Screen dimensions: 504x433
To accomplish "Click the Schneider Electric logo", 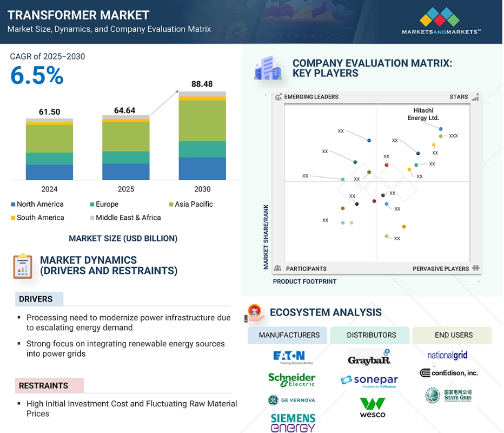I will tap(292, 379).
